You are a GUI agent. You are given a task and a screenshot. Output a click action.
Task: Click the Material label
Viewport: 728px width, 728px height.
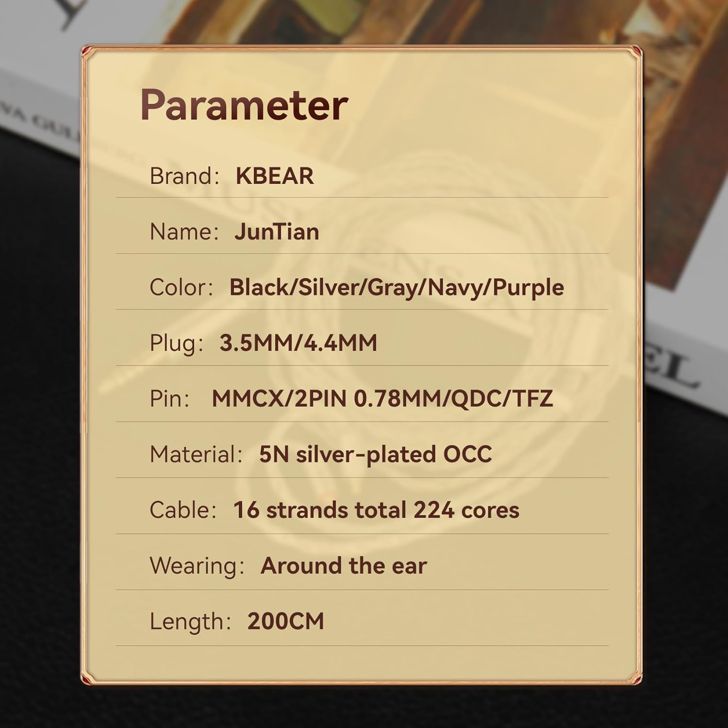(x=196, y=455)
